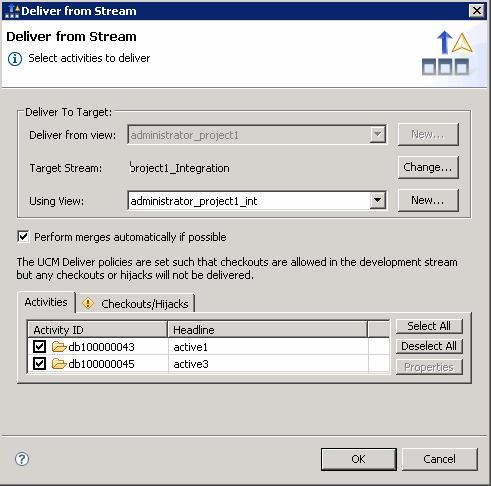491x486 pixels.
Task: Open the Using View dropdown arrow
Action: (x=378, y=200)
